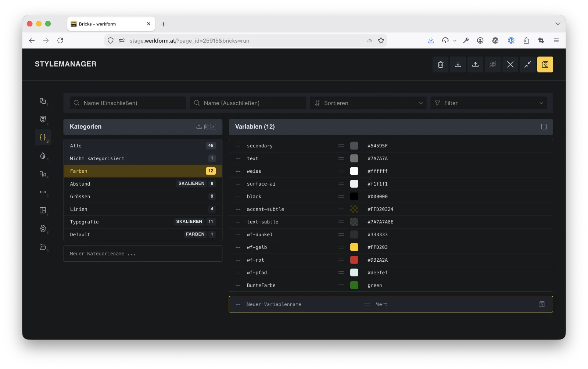This screenshot has height=369, width=588.
Task: Click the Nicht kategorisiert category
Action: coord(143,158)
